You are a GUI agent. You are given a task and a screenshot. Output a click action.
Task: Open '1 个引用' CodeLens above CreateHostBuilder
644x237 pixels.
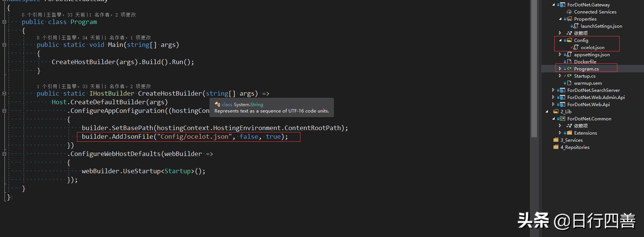[47, 86]
